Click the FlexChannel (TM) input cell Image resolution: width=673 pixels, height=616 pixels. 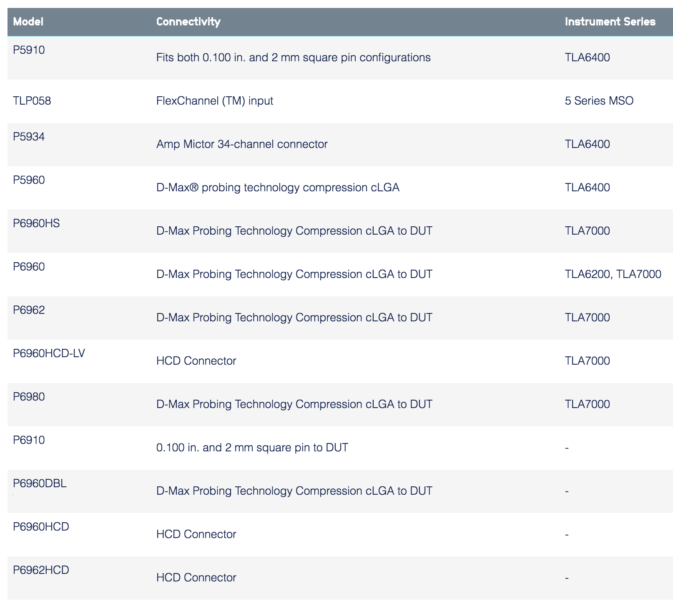(215, 101)
